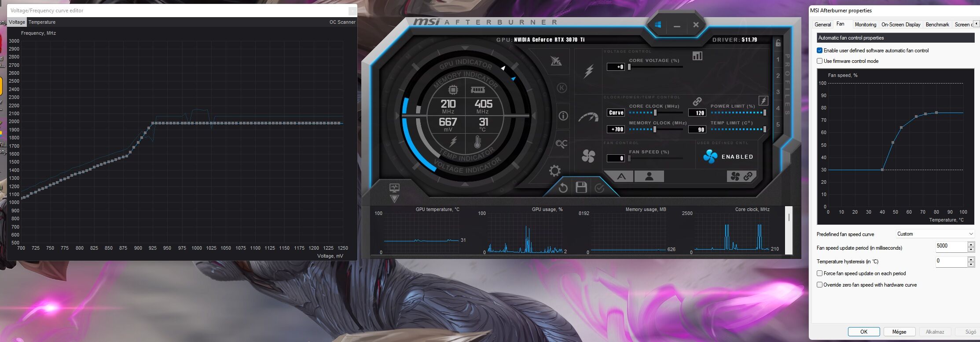Select profile slot 5
Viewport: 980px width, 342px height.
click(778, 124)
